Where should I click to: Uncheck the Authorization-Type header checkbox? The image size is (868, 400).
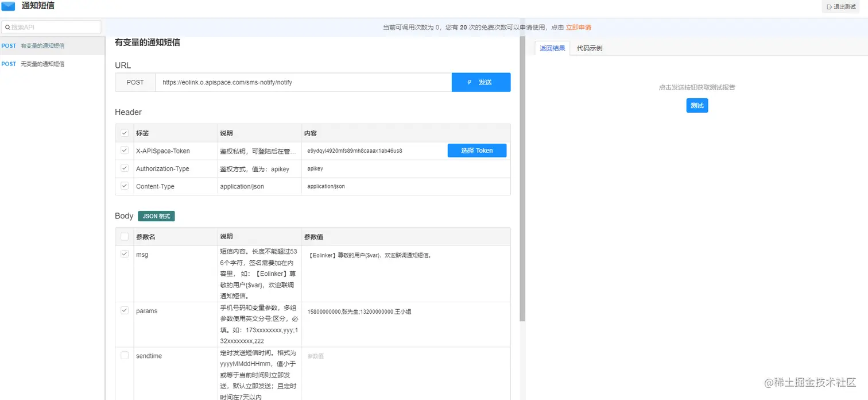tap(125, 168)
